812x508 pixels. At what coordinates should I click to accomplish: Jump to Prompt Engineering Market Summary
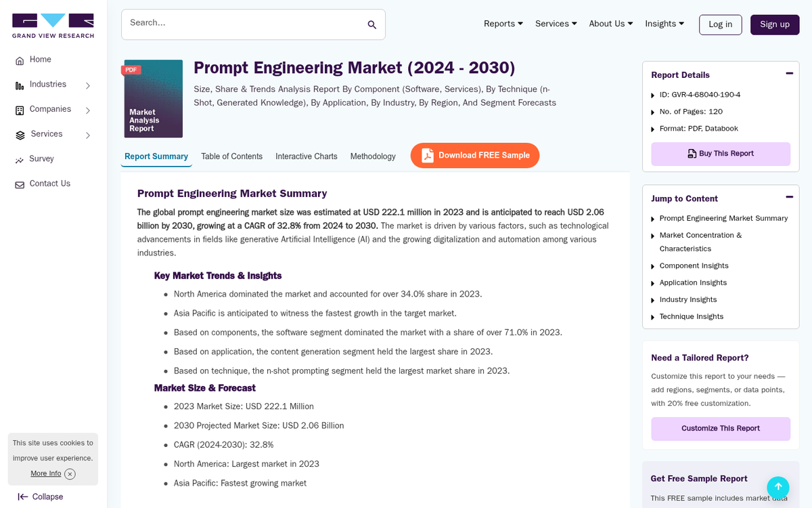(x=723, y=218)
